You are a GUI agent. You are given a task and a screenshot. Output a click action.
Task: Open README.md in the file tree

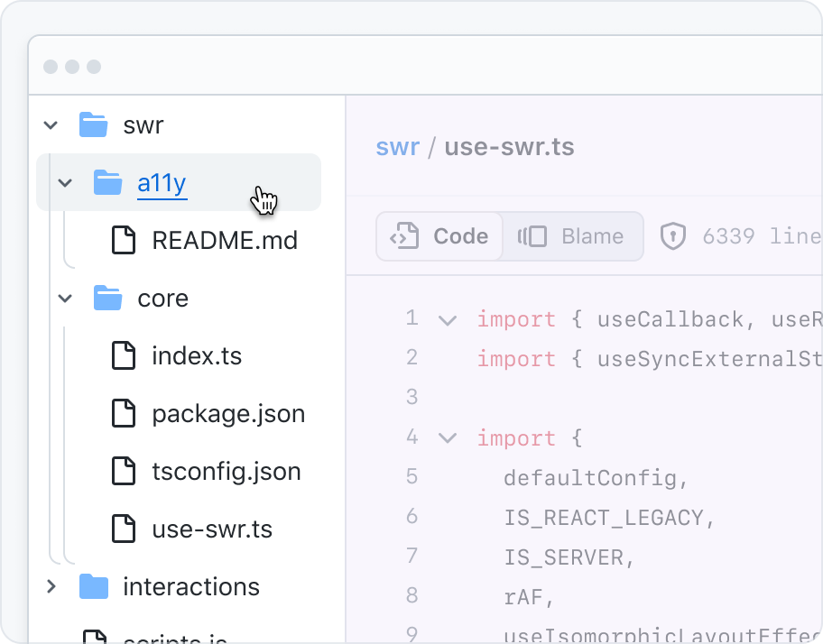point(225,241)
